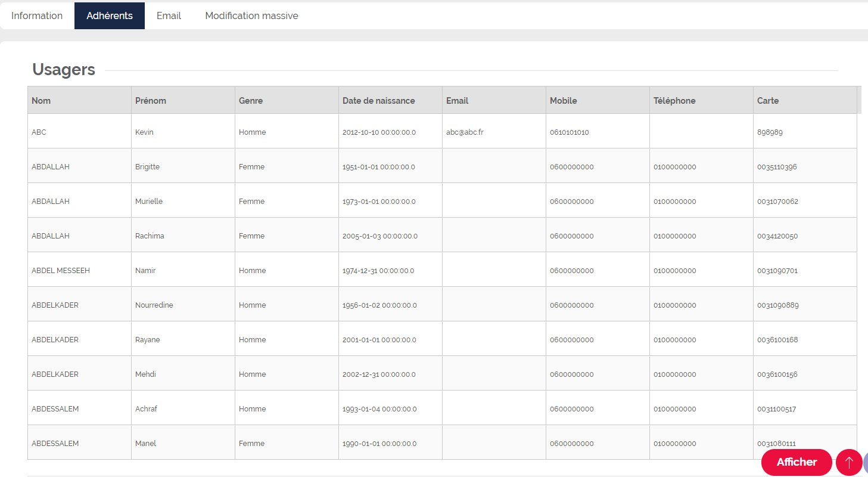Image resolution: width=868 pixels, height=483 pixels.
Task: Click first name Nourredine
Action: point(154,305)
